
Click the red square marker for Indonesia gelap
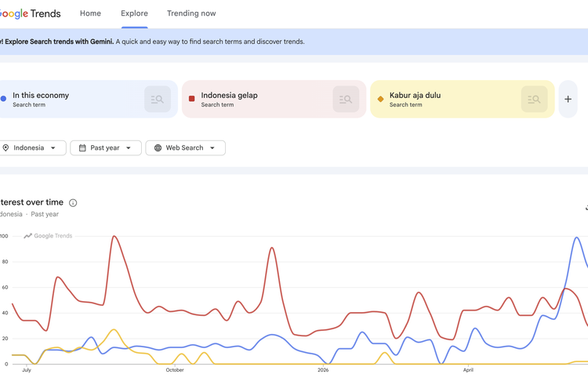[x=191, y=99]
